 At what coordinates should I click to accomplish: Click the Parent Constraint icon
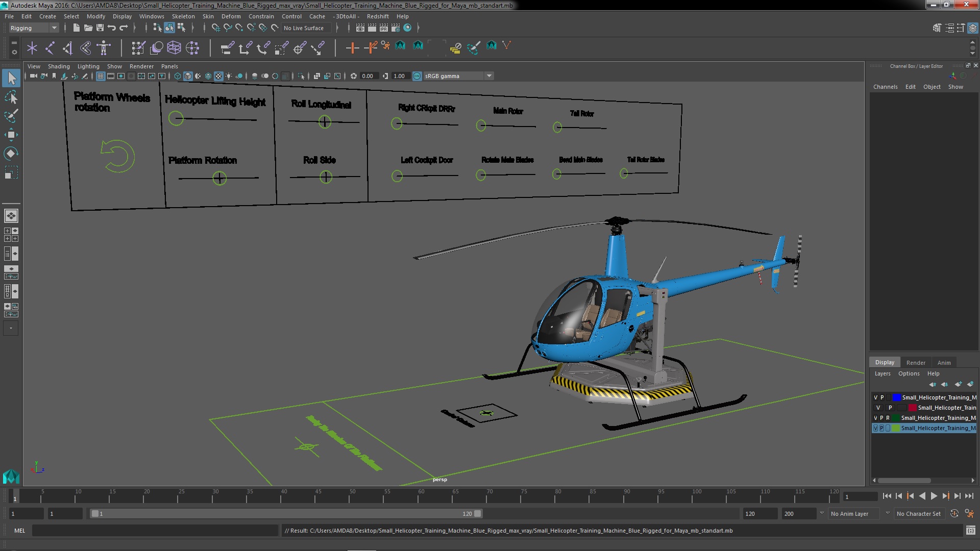pos(228,48)
